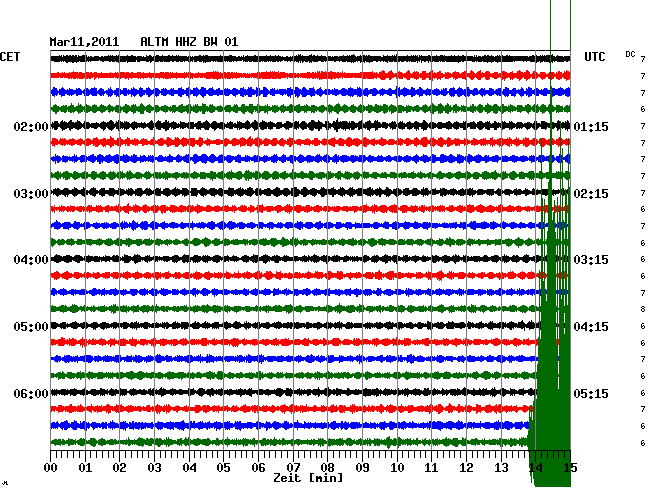Click the 03:00 CET time label
Screen dimensions: 650x494
pyautogui.click(x=31, y=194)
